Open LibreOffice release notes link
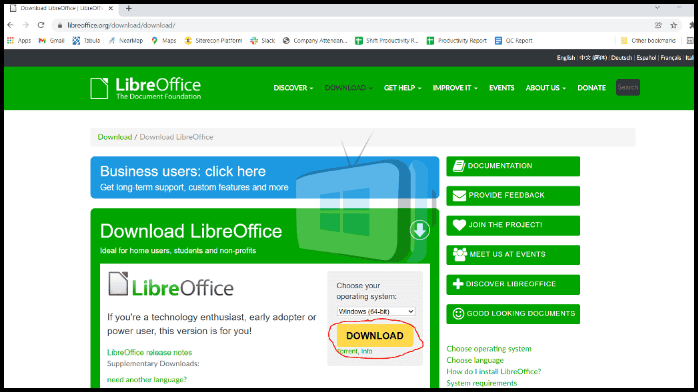Screen dimensions: 698x392 150,352
